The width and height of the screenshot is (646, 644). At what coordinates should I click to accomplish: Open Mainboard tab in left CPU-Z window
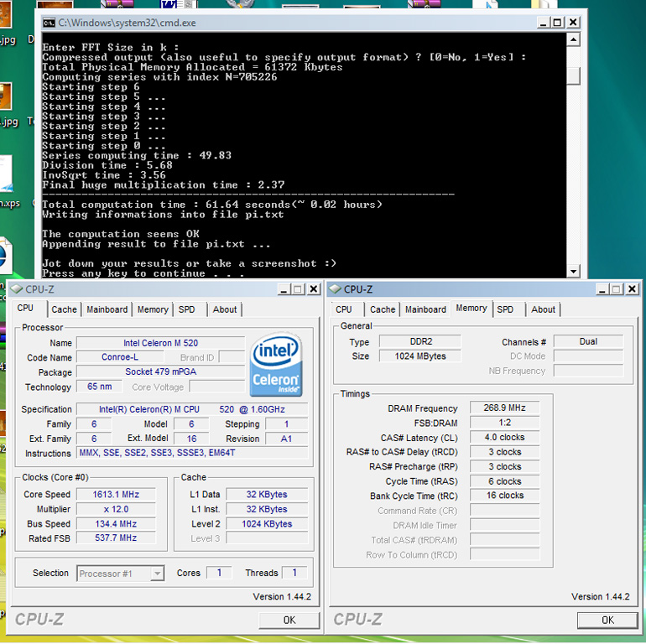click(x=107, y=309)
